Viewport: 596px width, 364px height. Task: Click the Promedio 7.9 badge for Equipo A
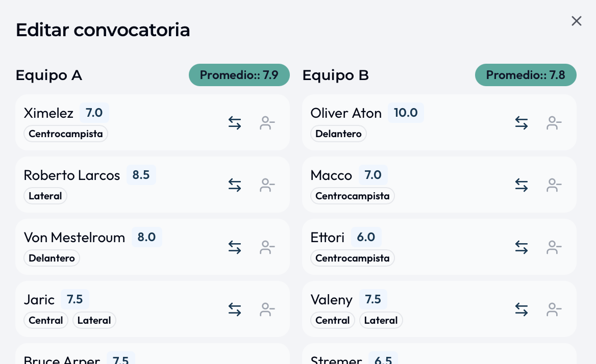pos(239,75)
